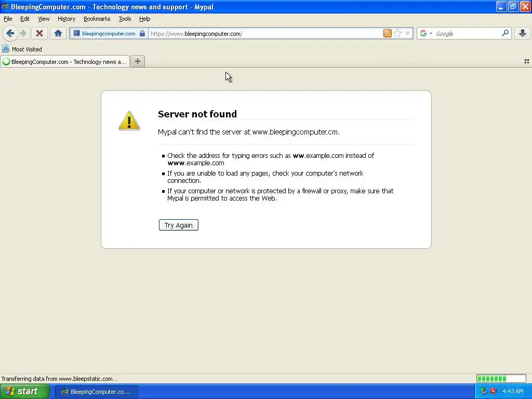Open the Most Visited bookmarks folder
This screenshot has height=399, width=532.
tap(22, 49)
